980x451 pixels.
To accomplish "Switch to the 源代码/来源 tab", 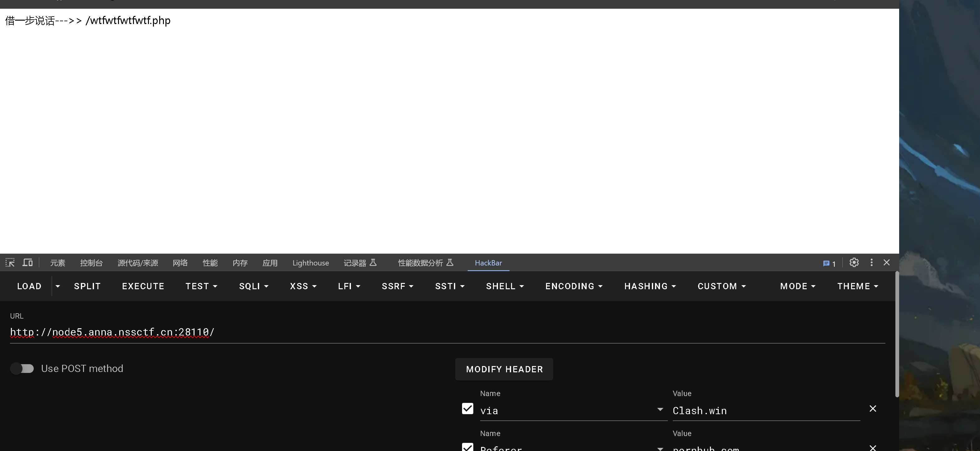I will pos(138,263).
